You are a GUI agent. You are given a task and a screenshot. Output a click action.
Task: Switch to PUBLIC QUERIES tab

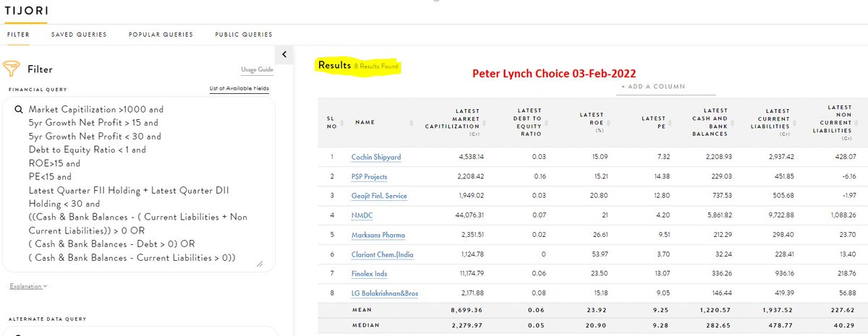[244, 34]
